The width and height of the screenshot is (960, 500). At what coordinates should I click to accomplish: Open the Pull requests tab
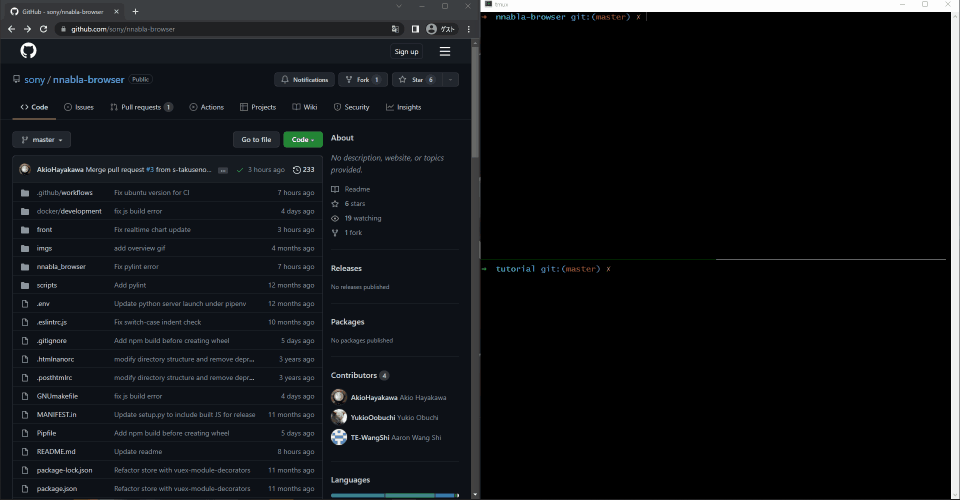[x=141, y=107]
